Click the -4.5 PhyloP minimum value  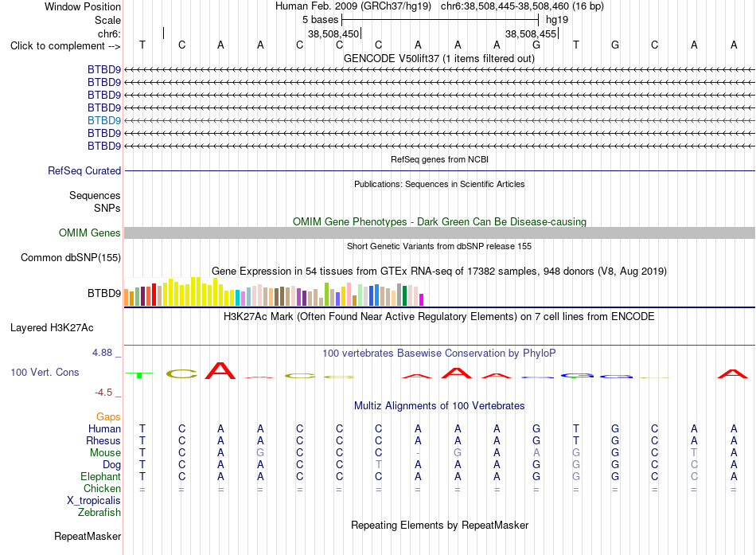click(x=103, y=393)
